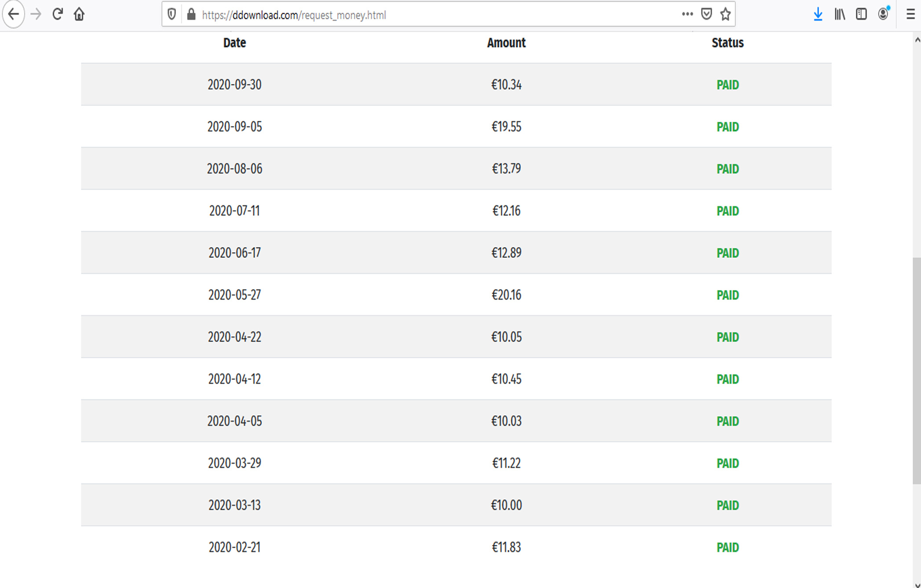Reload the current page
The width and height of the screenshot is (921, 588).
click(x=58, y=15)
